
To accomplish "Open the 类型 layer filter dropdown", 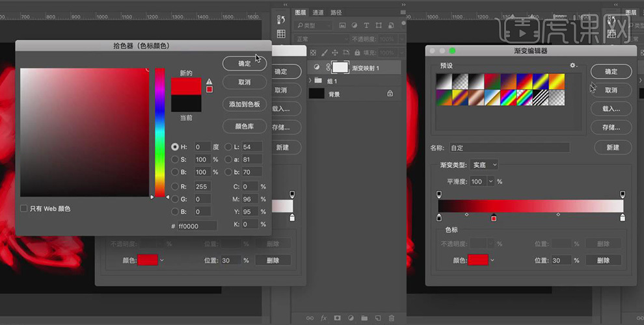I will coord(314,25).
